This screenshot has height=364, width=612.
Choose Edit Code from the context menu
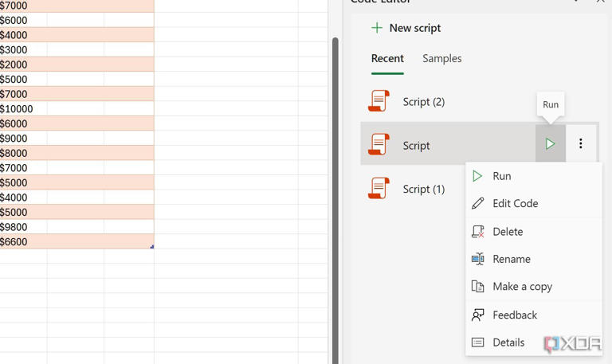click(534, 203)
